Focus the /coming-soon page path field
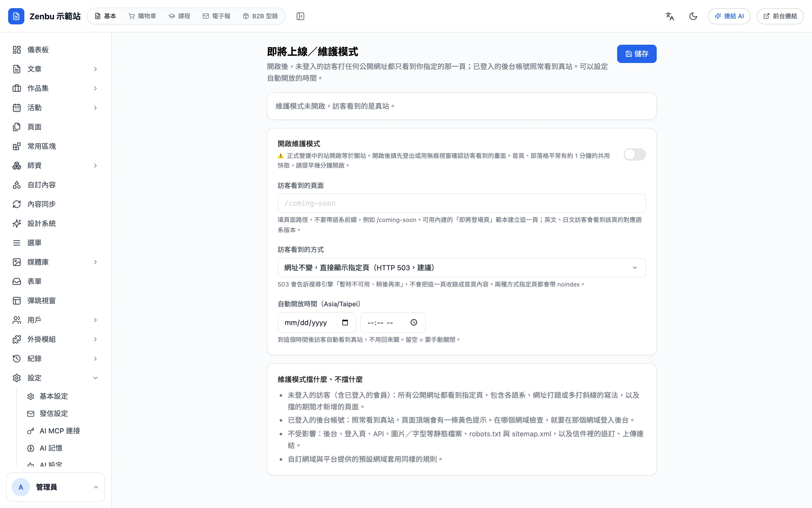Screen dimensions: 812x508 461,203
